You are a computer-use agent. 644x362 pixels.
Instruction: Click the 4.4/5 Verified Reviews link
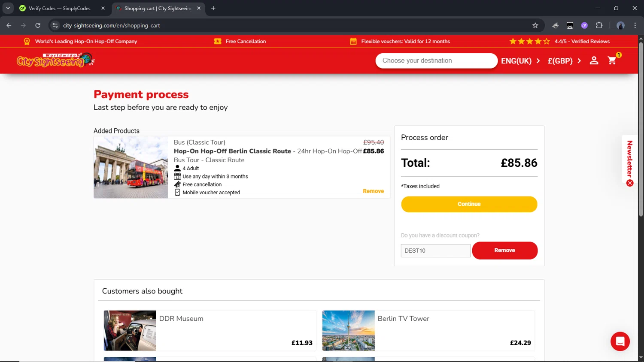[x=582, y=41]
